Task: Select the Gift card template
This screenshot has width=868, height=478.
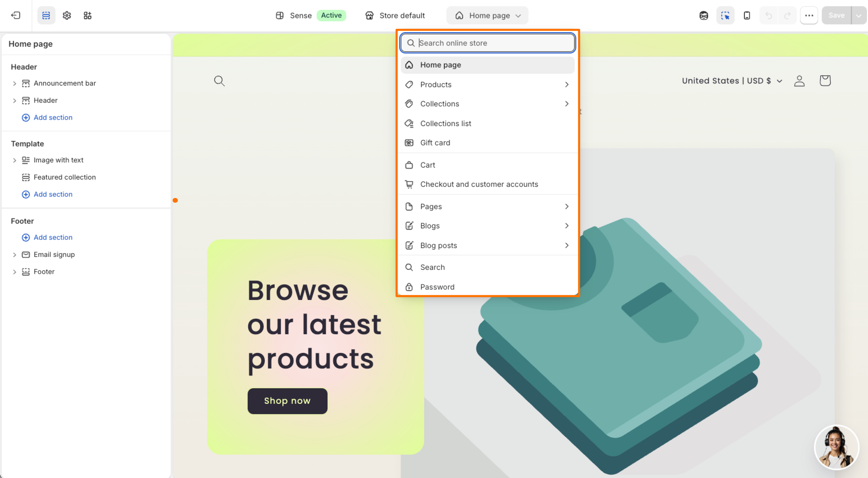Action: point(488,143)
